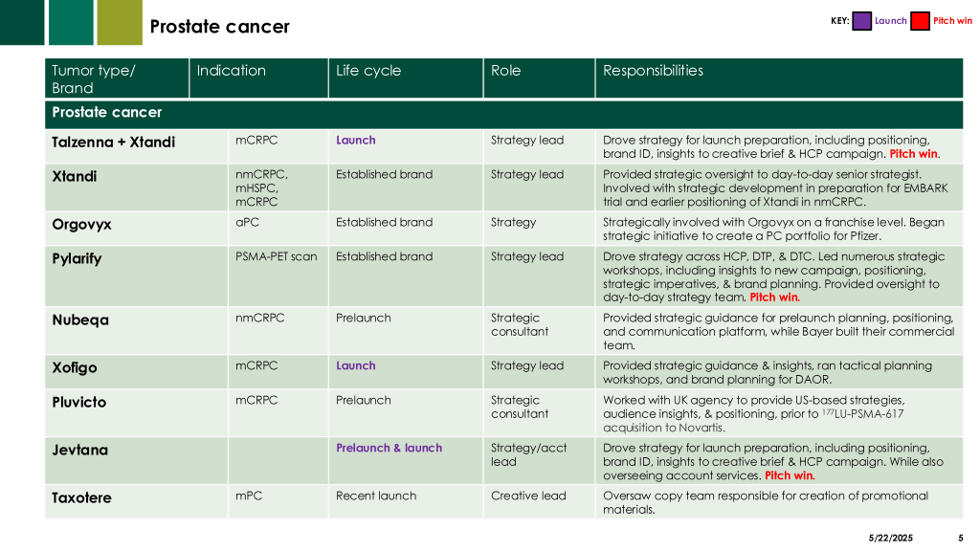The height and width of the screenshot is (551, 980).
Task: Click the Jevtana brand cell
Action: click(x=79, y=451)
